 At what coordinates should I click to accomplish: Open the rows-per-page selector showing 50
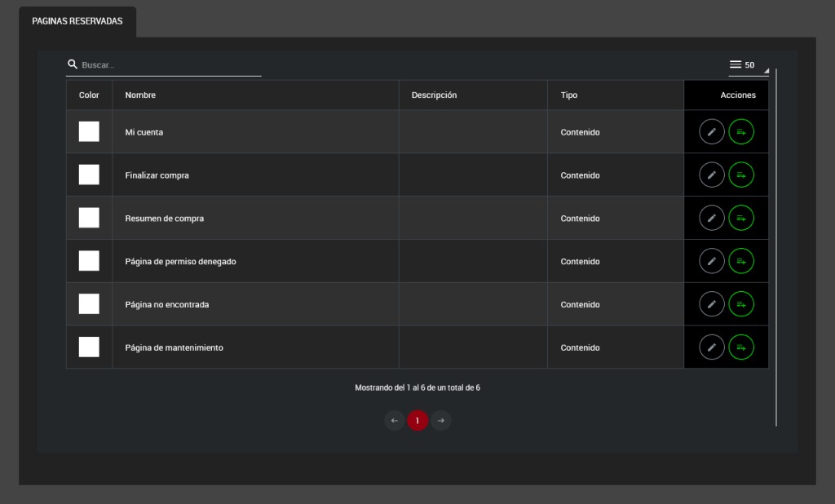[748, 65]
